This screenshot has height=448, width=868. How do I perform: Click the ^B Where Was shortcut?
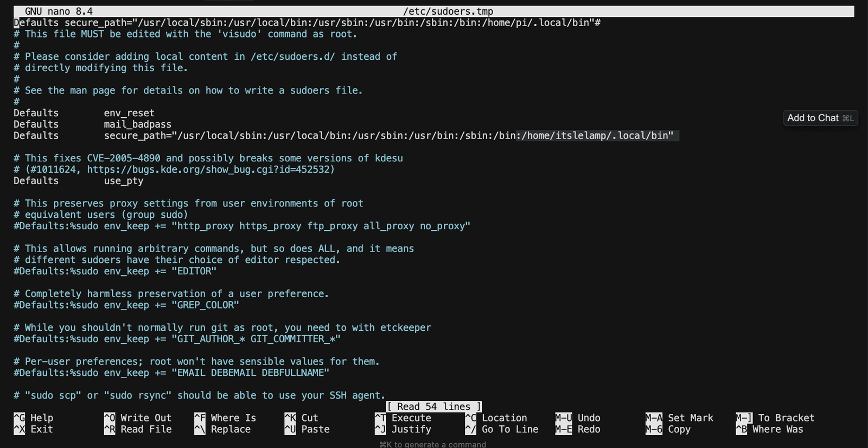tap(769, 429)
